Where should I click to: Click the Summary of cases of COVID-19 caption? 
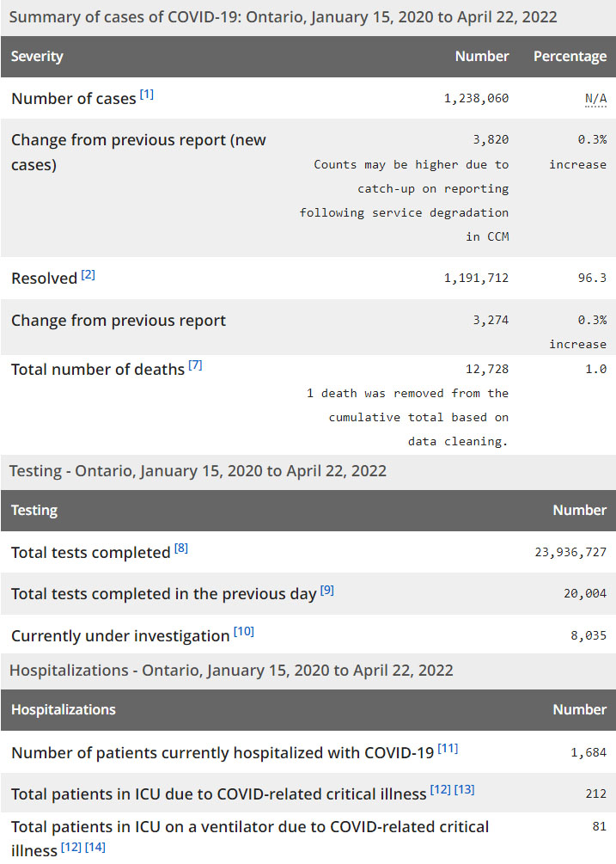click(x=283, y=17)
